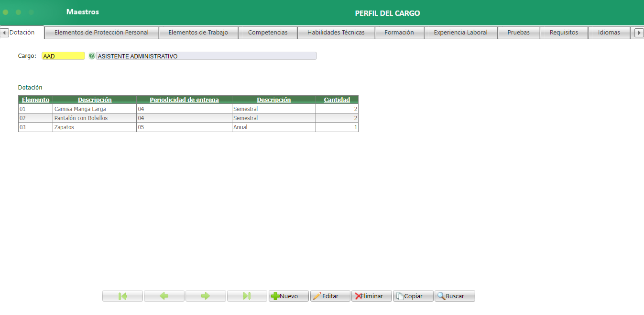
Task: Click quantity 1 in Zapatos row
Action: pos(337,127)
